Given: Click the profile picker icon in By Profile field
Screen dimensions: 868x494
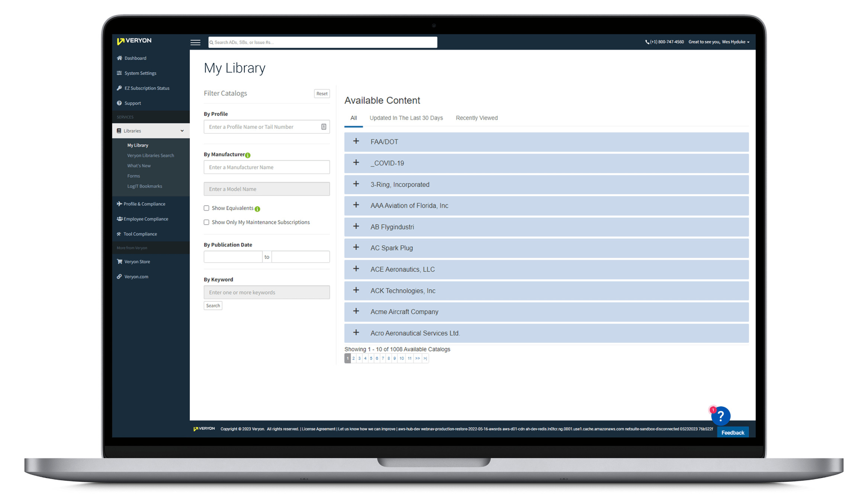Looking at the screenshot, I should (x=324, y=127).
